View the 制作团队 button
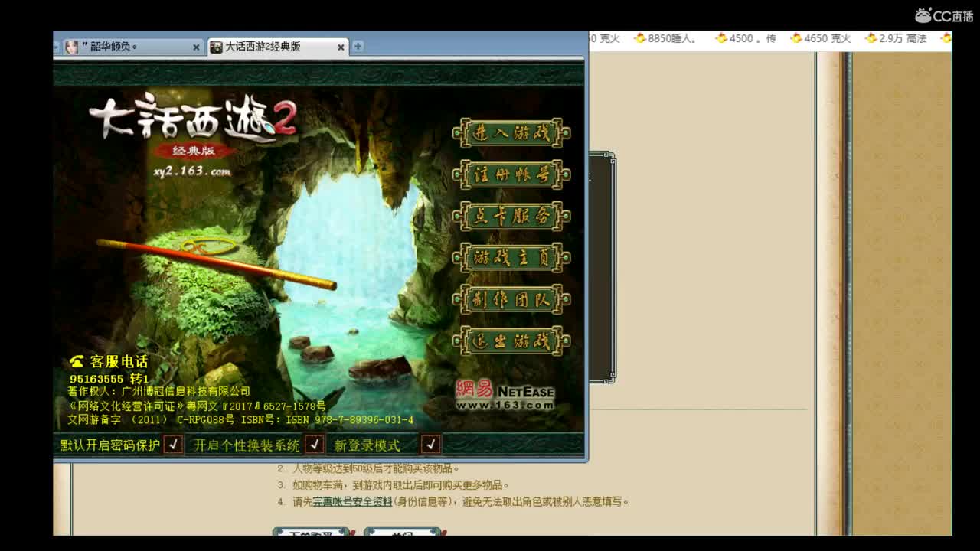 [511, 299]
